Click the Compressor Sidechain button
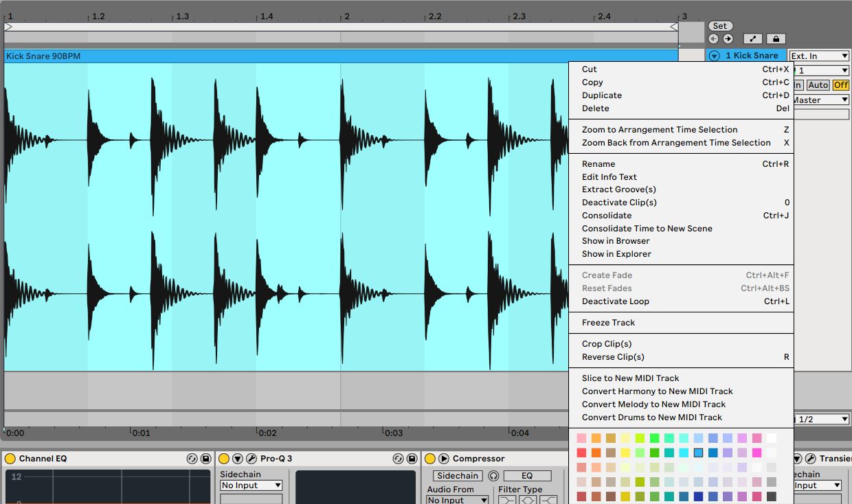This screenshot has height=504, width=852. tap(458, 476)
